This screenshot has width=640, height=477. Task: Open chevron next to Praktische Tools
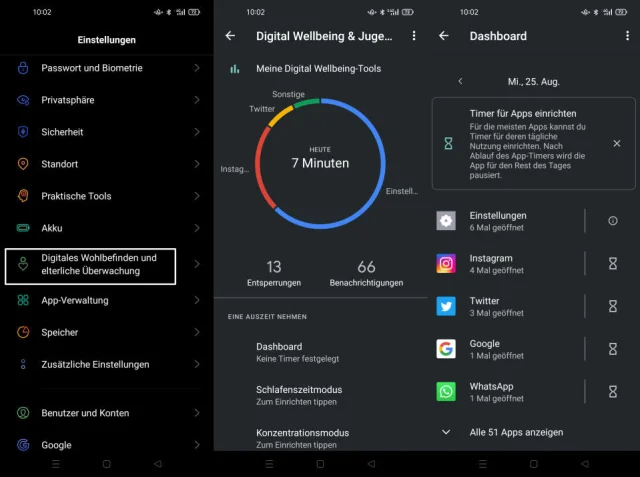pyautogui.click(x=197, y=196)
